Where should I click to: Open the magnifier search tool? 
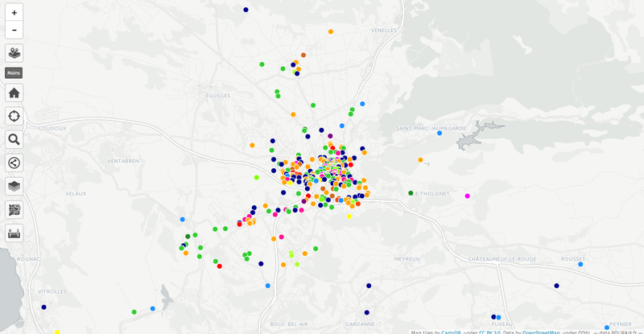pos(14,139)
